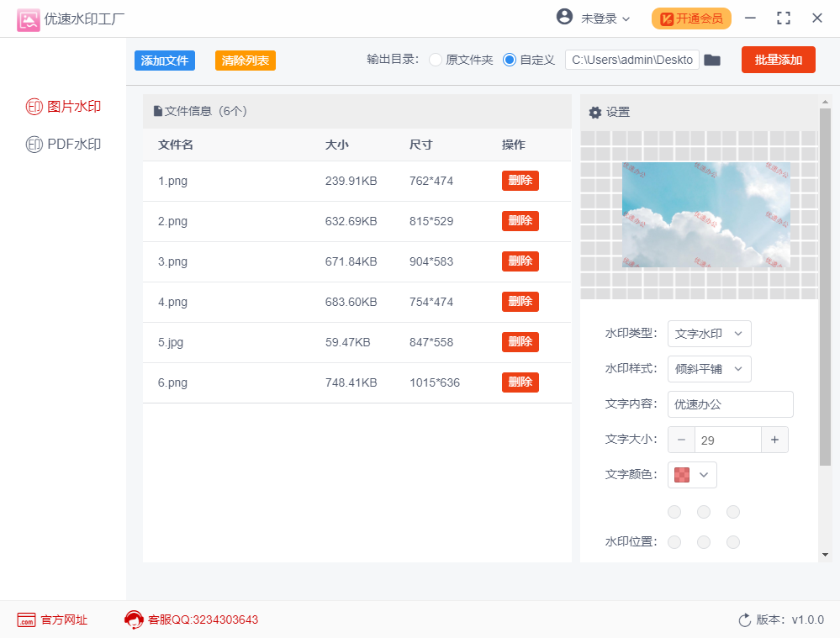Click the folder icon to browse output directory
This screenshot has width=840, height=638.
[712, 60]
